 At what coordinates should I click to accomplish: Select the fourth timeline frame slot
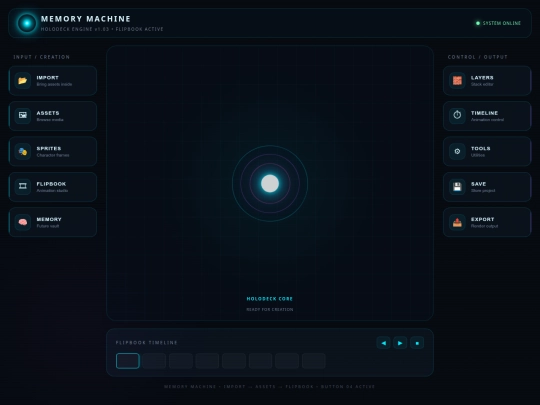pyautogui.click(x=207, y=361)
